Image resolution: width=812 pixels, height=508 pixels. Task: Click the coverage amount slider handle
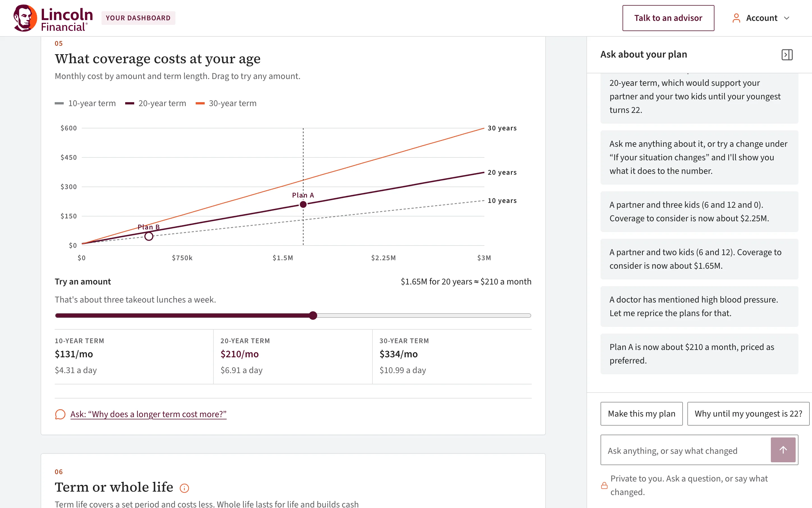tap(313, 316)
